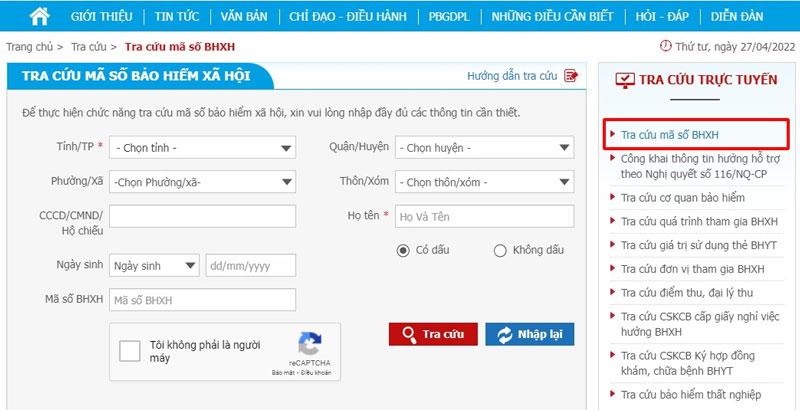Screen dimensions: 800x410
Task: Expand the Quận/Huyện "Chọn huyện" dropdown
Action: coord(484,148)
